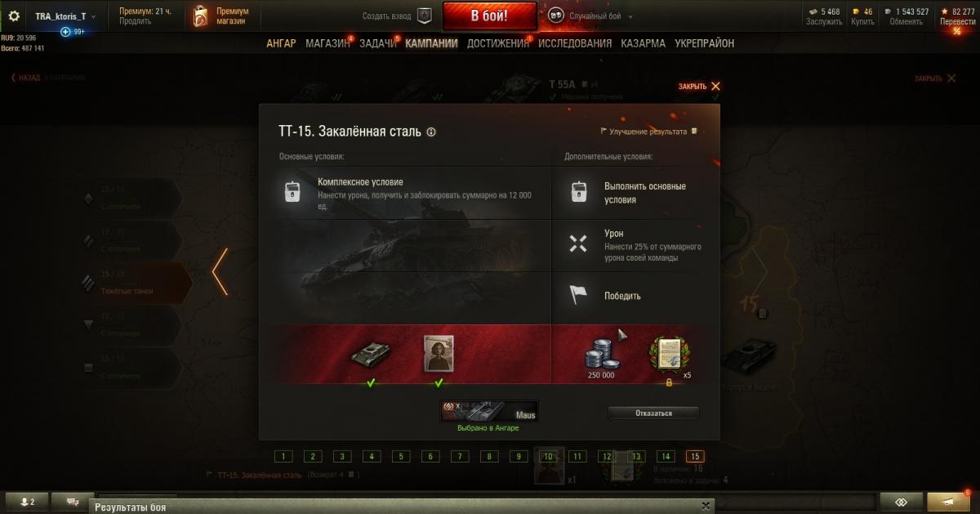Select mission number 3 box
Image resolution: width=980 pixels, height=514 pixels.
coord(342,457)
